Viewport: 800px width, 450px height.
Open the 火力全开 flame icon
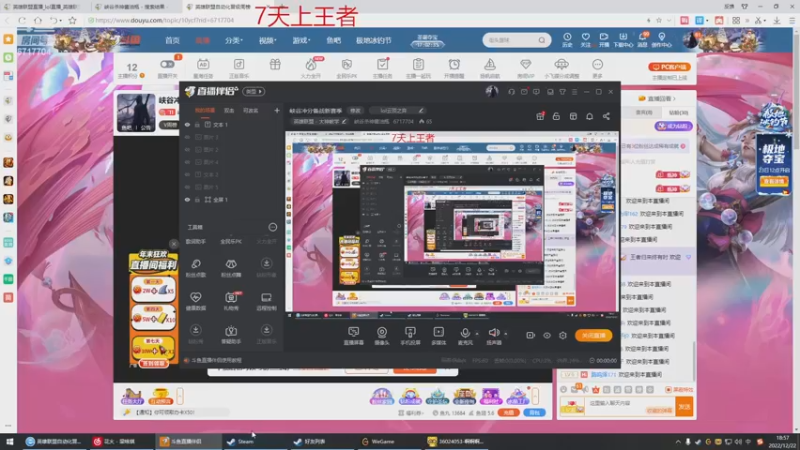tap(311, 65)
